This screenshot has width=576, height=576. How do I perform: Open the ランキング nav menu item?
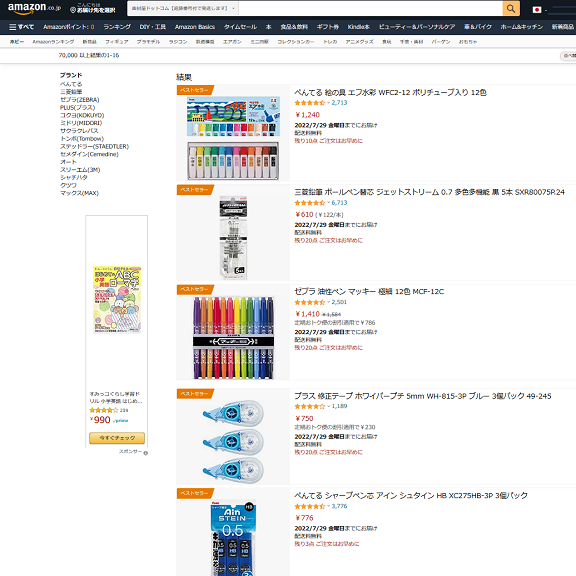tap(117, 27)
